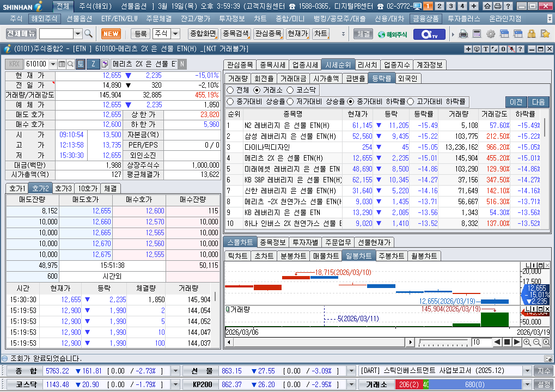Zoom out of the chart with the minus magnifier
The height and width of the screenshot is (392, 555).
[536, 342]
